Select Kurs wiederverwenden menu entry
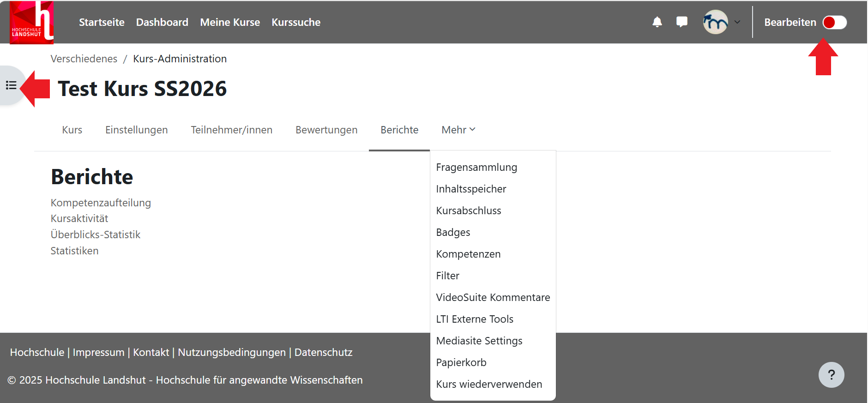This screenshot has width=868, height=403. (x=489, y=384)
